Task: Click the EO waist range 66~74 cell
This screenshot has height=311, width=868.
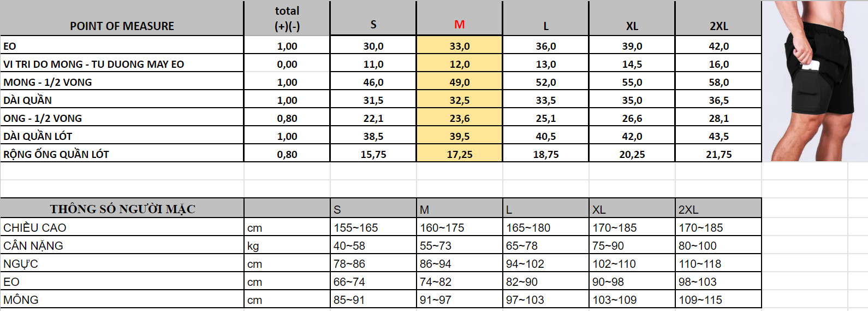Action: pos(373,281)
